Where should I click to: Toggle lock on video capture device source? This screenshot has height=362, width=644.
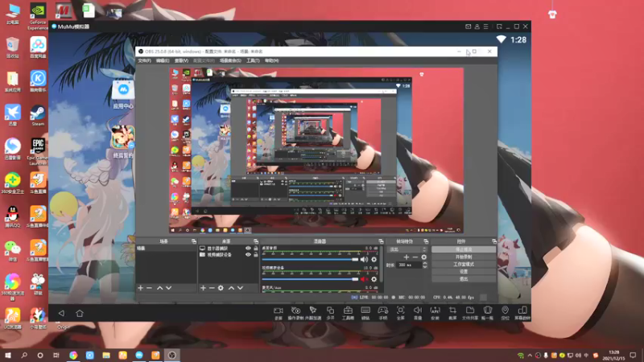coord(255,254)
